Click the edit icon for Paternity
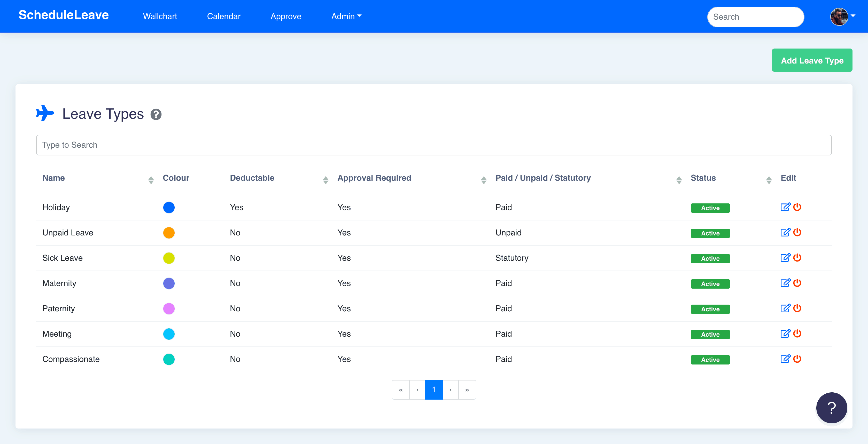 tap(785, 308)
